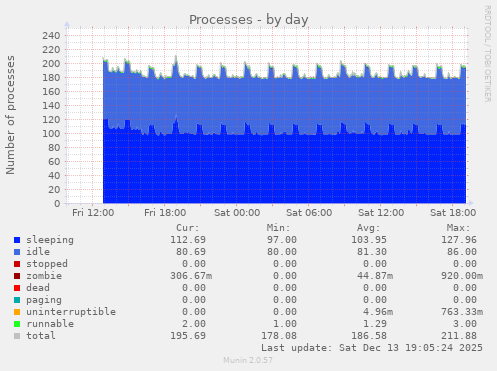Click the 'Sat 06:00' x-axis label
The height and width of the screenshot is (371, 497).
click(309, 213)
